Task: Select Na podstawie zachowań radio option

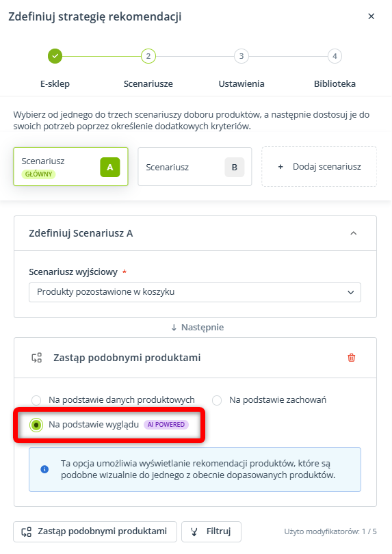Action: tap(217, 400)
